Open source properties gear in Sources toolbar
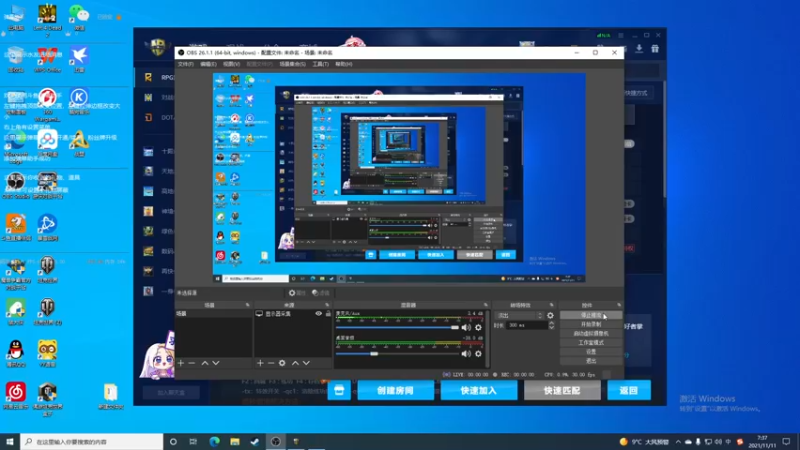Image resolution: width=800 pixels, height=450 pixels. (x=282, y=363)
